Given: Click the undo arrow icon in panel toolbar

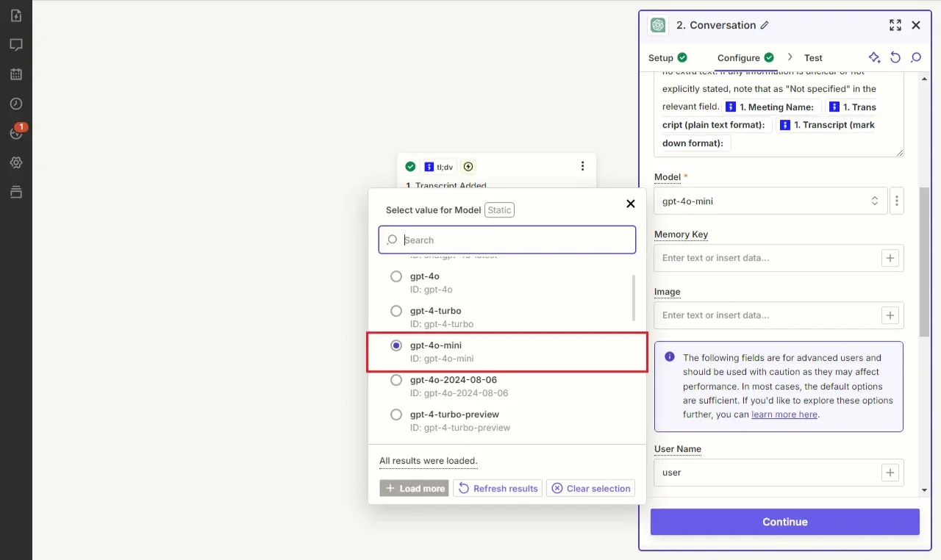Looking at the screenshot, I should (895, 57).
